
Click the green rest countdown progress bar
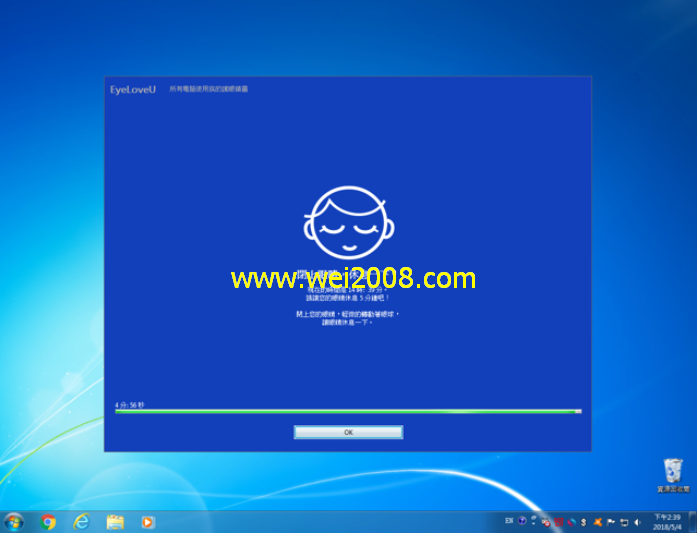coord(348,412)
